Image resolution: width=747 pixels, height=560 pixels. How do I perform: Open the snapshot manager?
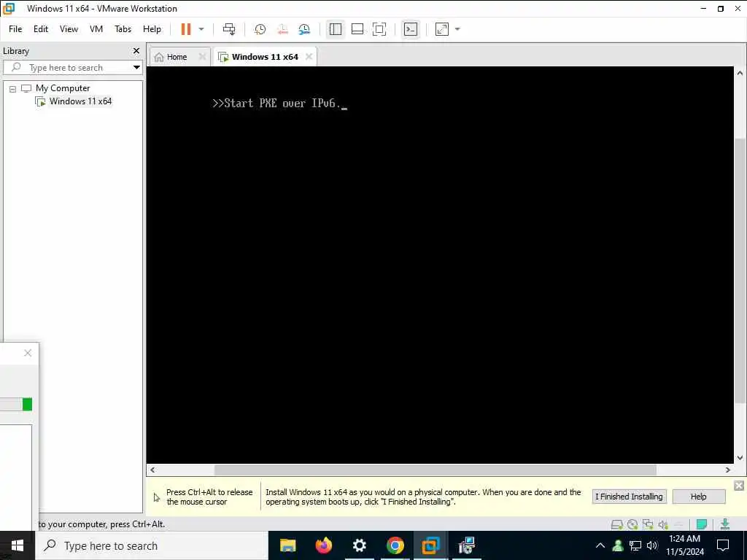point(304,29)
